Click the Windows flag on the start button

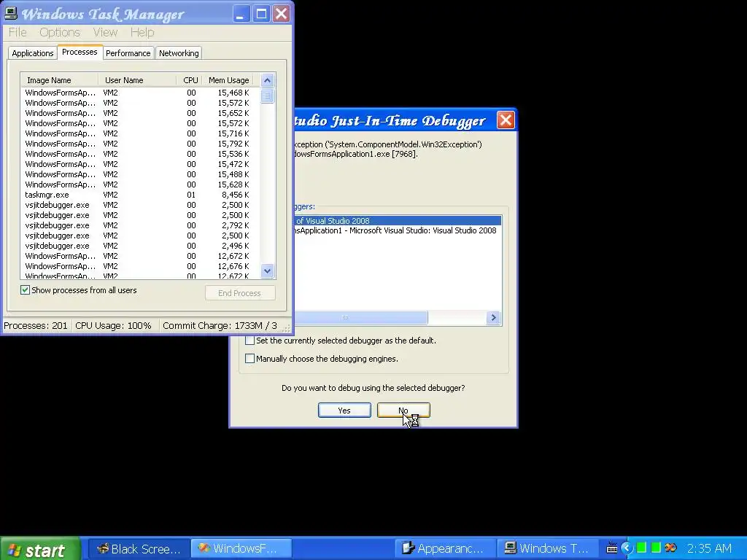tap(15, 550)
